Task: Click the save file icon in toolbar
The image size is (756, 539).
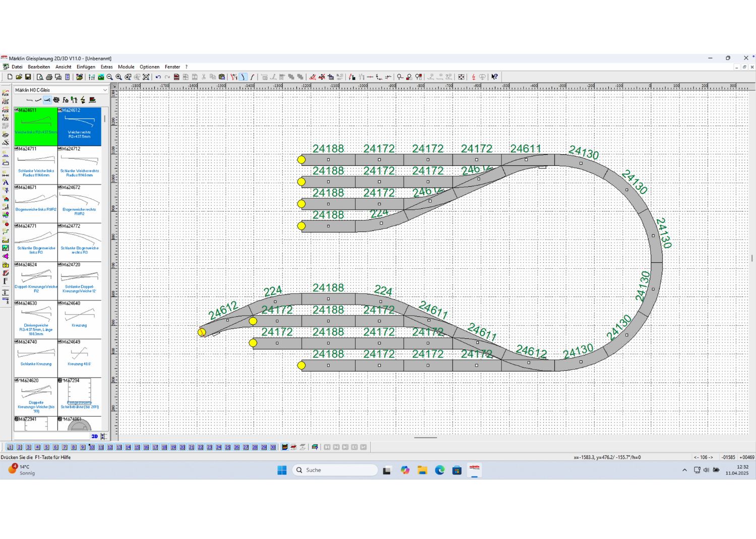Action: pos(28,77)
